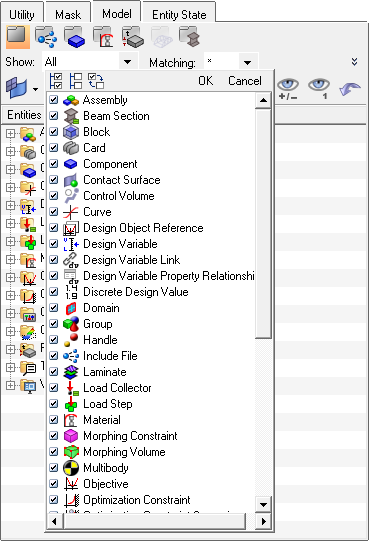Viewport: 369px width, 541px height.
Task: Select the Design Object Reference entry
Action: pyautogui.click(x=143, y=228)
